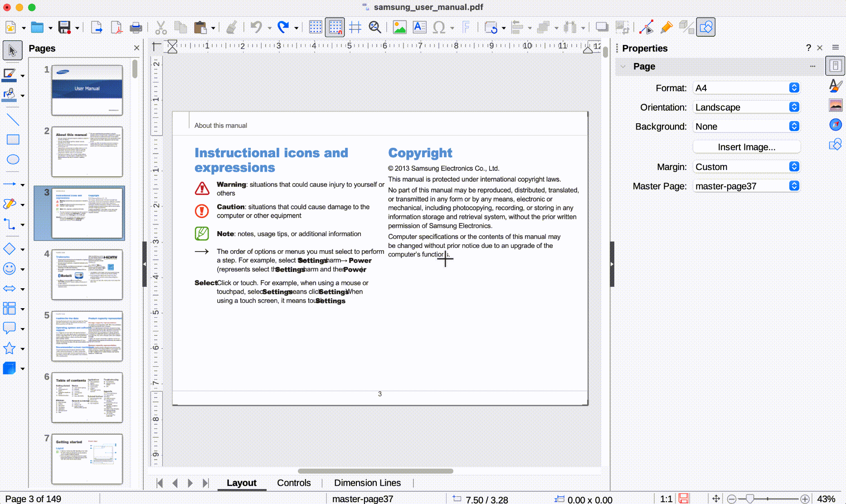Switch to the Layout layer tab
Viewport: 846px width, 504px height.
pos(241,483)
